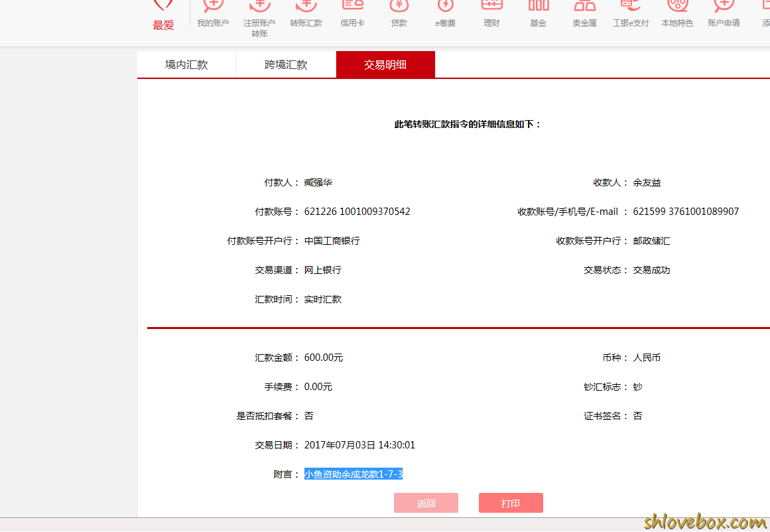Open the 信用卡 section

tap(353, 15)
